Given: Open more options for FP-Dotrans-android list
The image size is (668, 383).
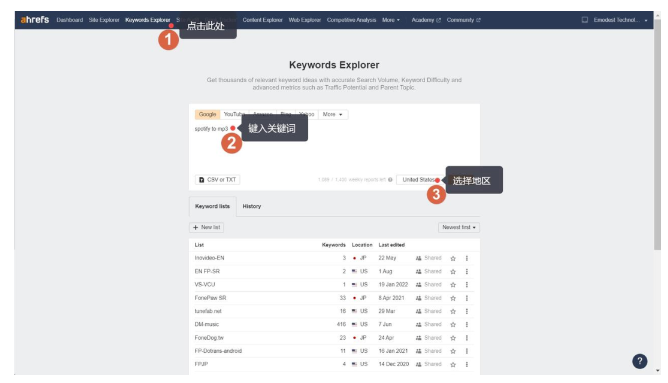Looking at the screenshot, I should 467,351.
